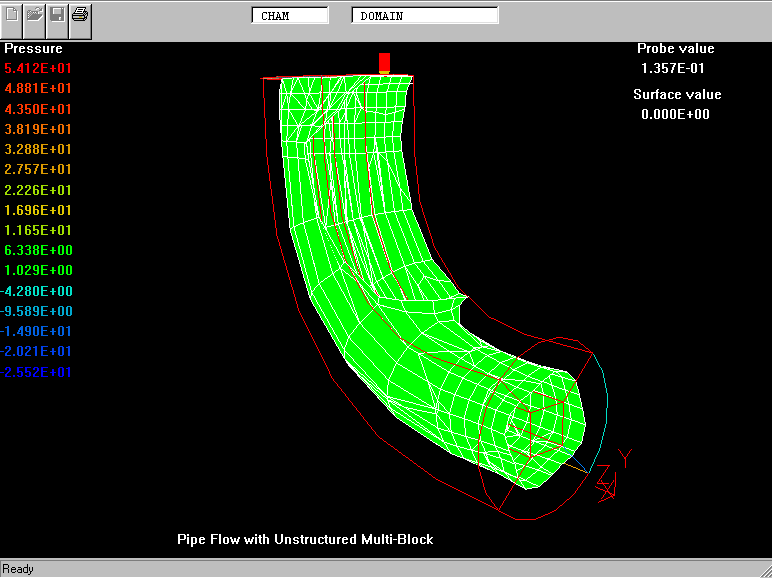Screen dimensions: 772x578
Task: Click the CHAM text field
Action: coord(289,16)
